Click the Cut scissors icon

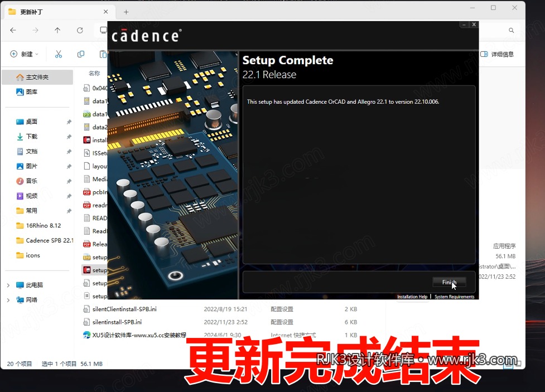coord(59,54)
